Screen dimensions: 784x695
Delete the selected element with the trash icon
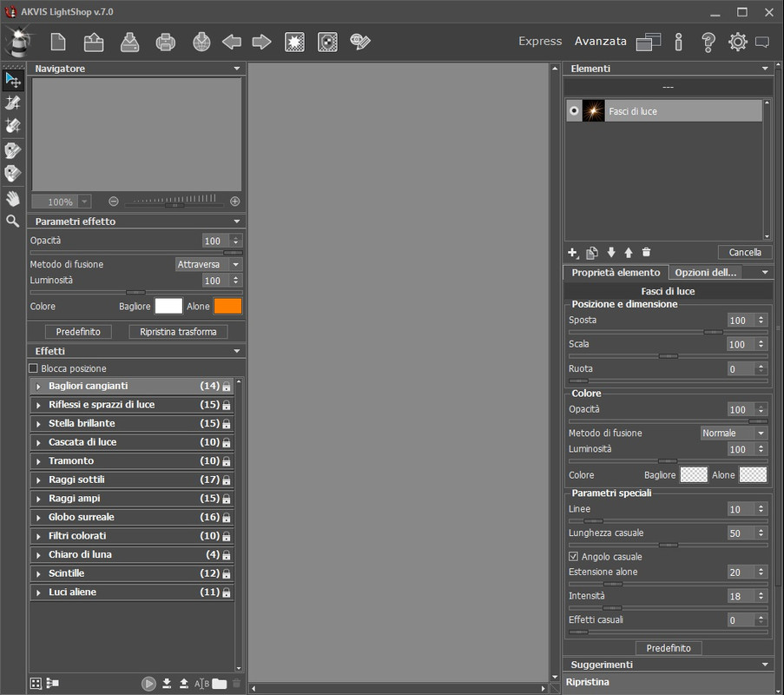pyautogui.click(x=646, y=252)
